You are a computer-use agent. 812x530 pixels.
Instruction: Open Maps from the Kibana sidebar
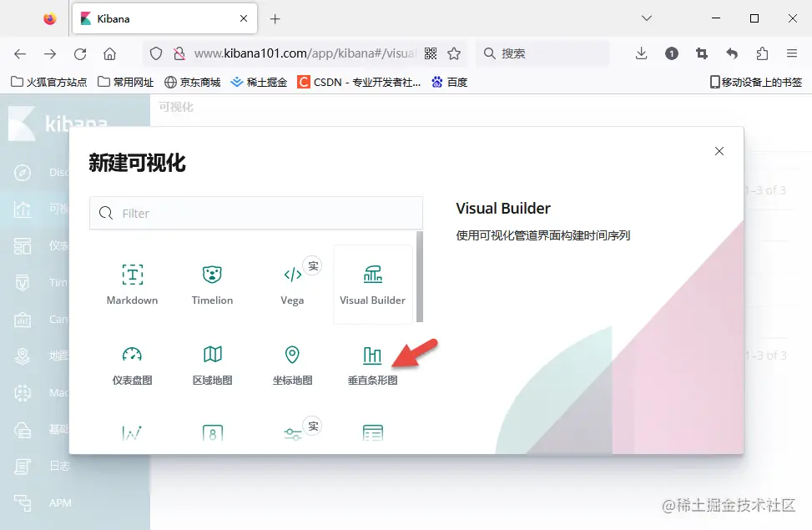[x=23, y=356]
